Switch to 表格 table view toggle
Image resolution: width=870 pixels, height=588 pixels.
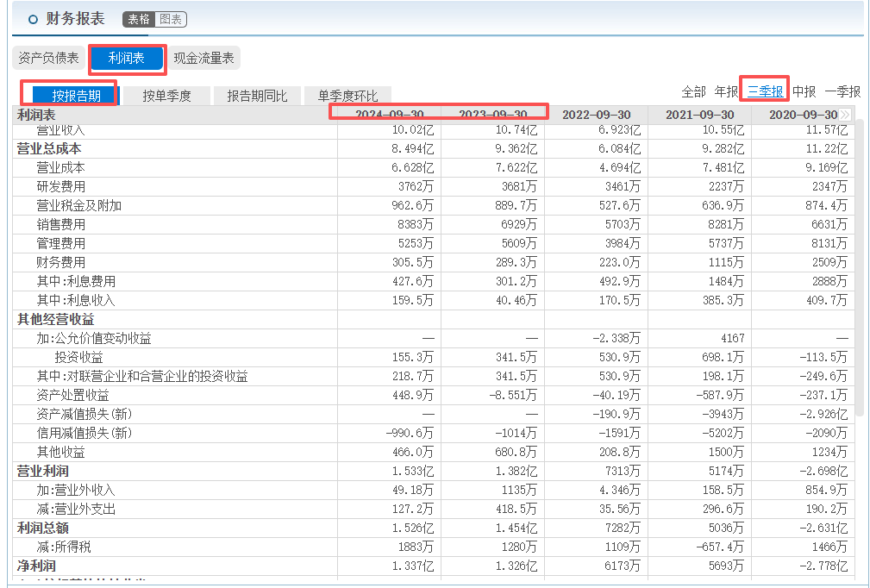[139, 20]
